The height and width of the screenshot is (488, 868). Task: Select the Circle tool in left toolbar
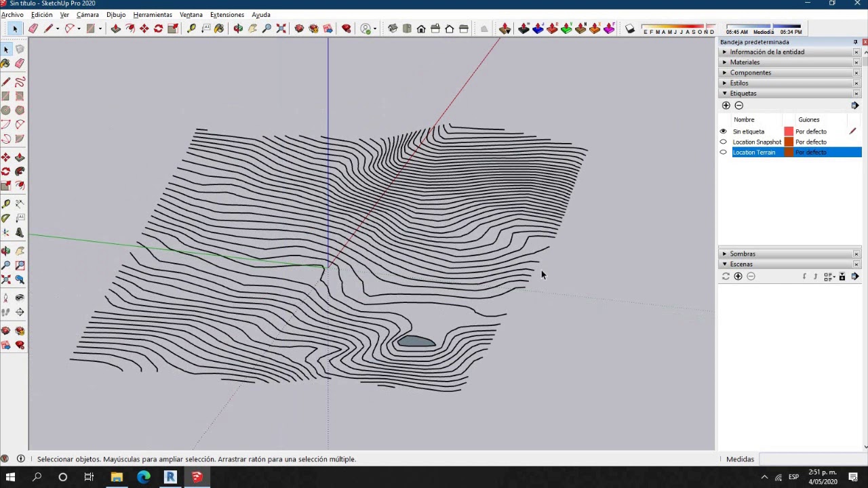pyautogui.click(x=5, y=110)
